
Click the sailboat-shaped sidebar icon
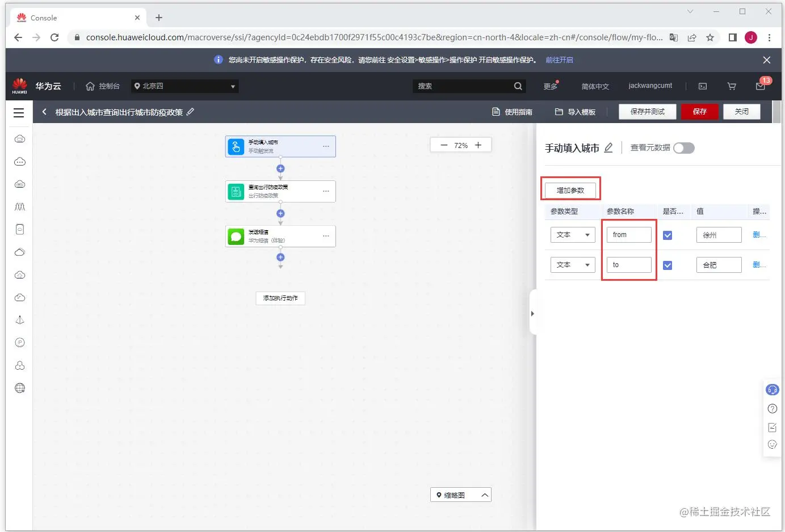20,320
